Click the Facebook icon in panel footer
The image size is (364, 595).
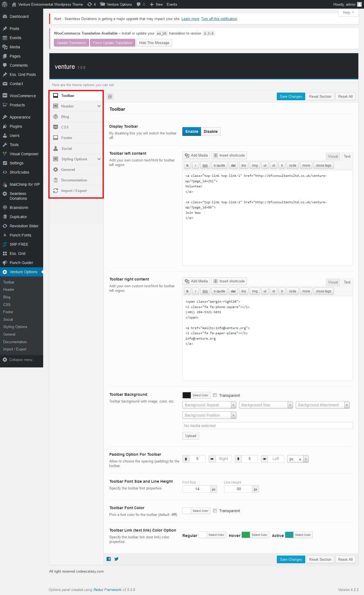108,559
